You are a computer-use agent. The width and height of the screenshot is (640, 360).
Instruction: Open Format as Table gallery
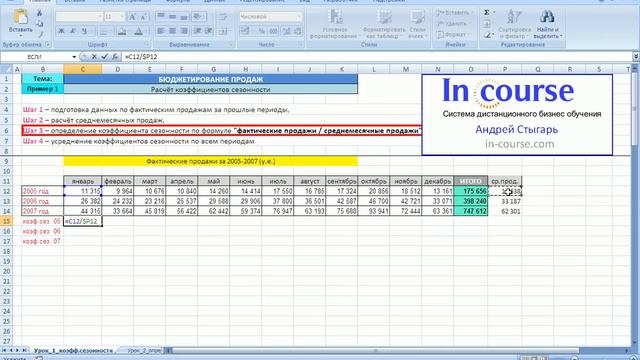(x=384, y=24)
